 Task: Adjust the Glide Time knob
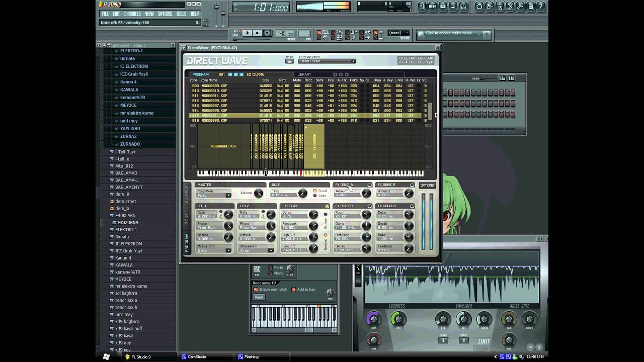click(x=302, y=193)
